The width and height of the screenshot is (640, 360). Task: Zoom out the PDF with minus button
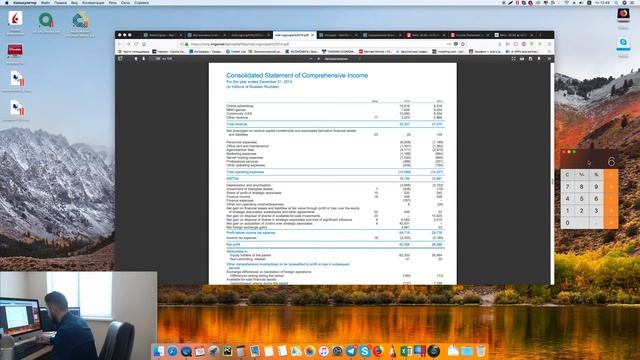311,59
